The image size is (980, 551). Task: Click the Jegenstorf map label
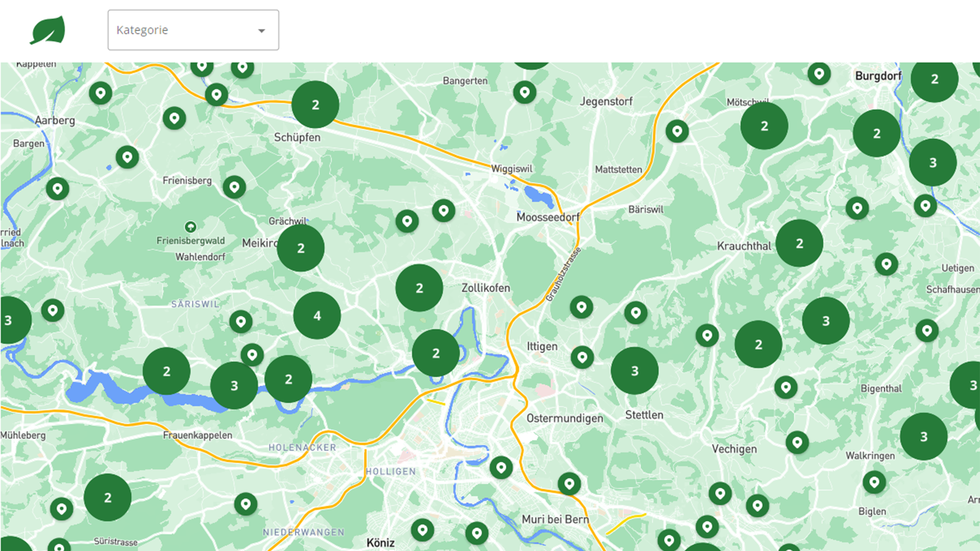(606, 102)
